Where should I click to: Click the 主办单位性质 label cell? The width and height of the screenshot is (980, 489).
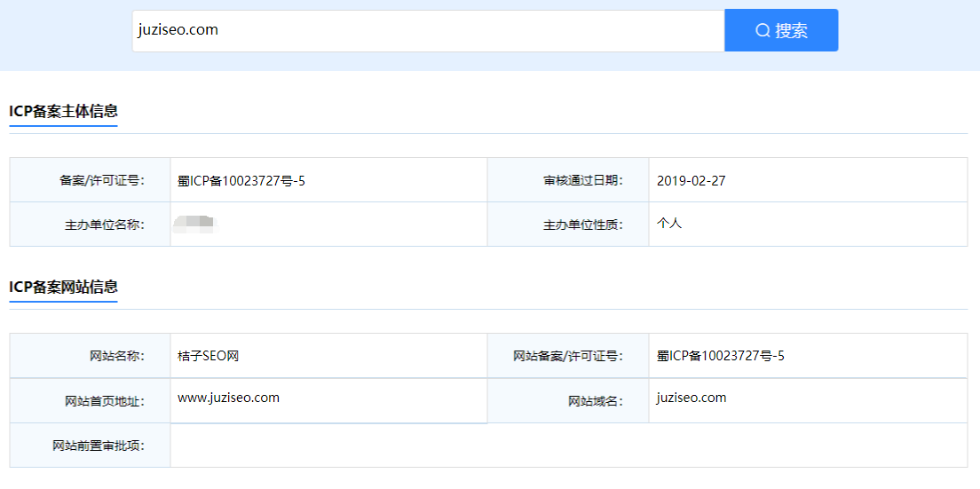(x=582, y=225)
